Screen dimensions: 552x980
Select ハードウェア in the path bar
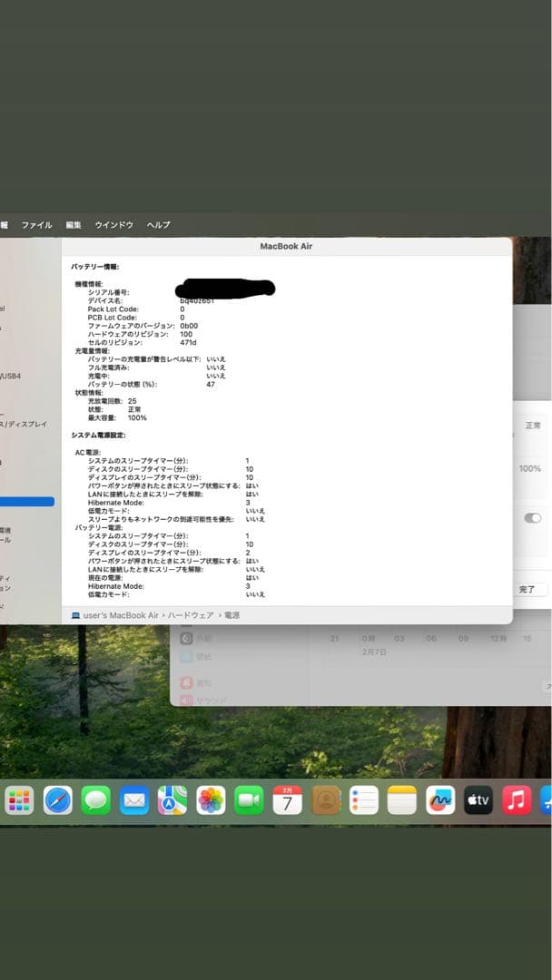click(x=191, y=615)
